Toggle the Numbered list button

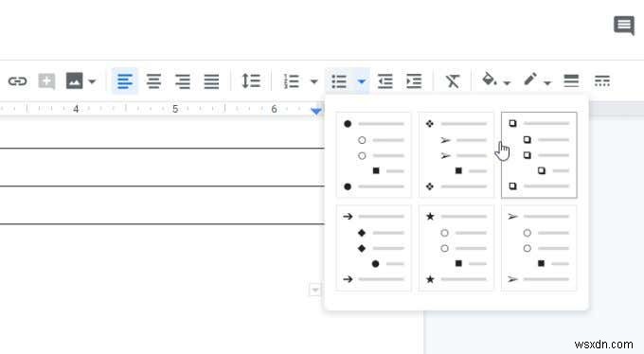[x=292, y=80]
